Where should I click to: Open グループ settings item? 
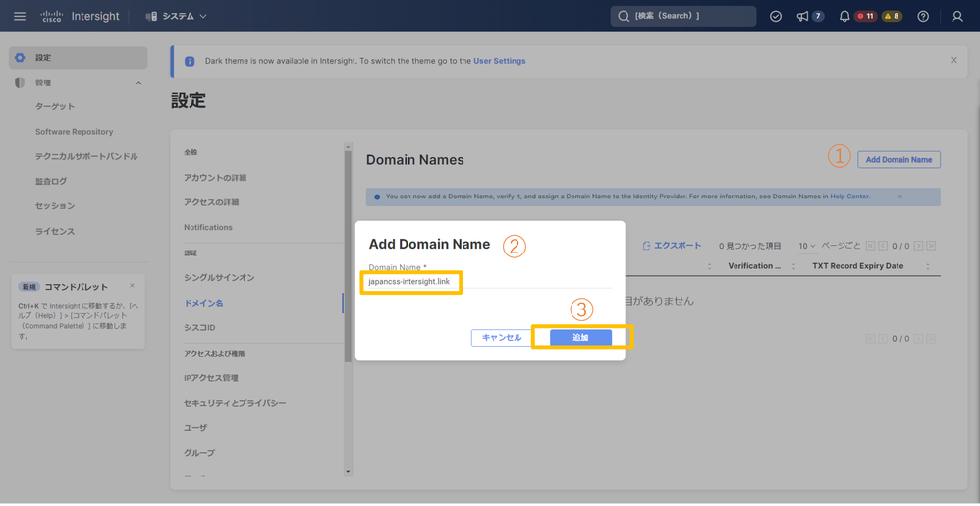pyautogui.click(x=199, y=452)
